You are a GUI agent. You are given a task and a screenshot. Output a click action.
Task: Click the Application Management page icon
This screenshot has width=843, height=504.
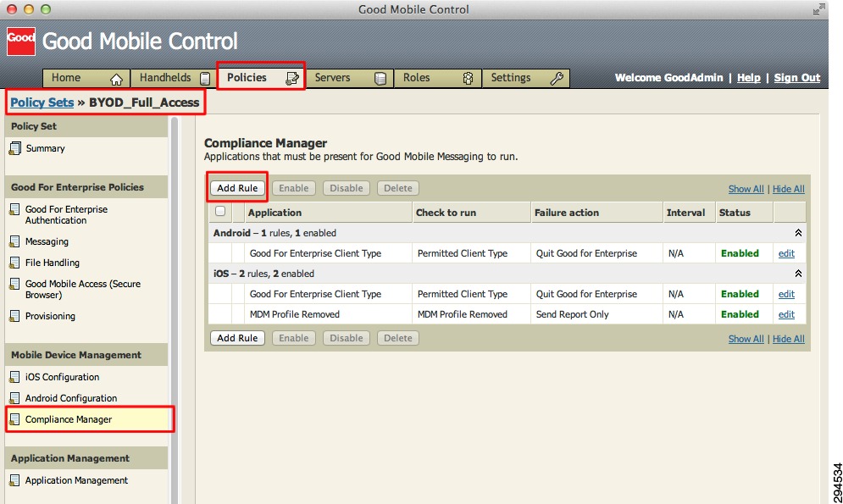point(15,480)
